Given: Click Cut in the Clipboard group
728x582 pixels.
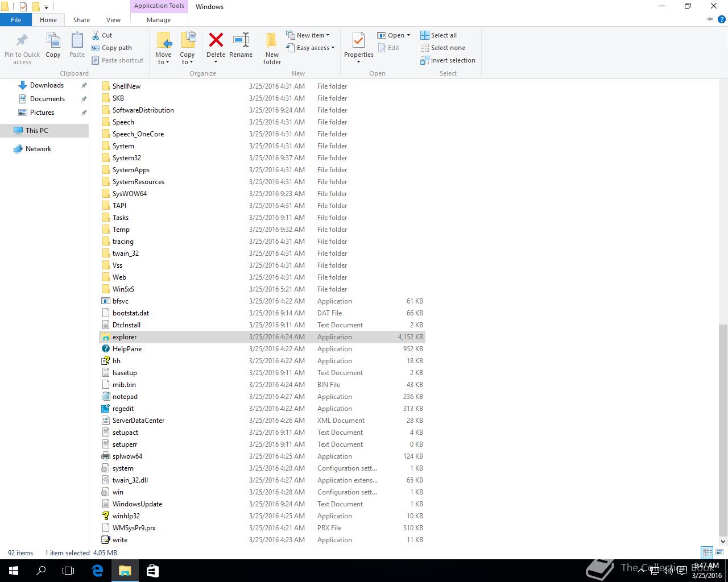Looking at the screenshot, I should click(102, 35).
